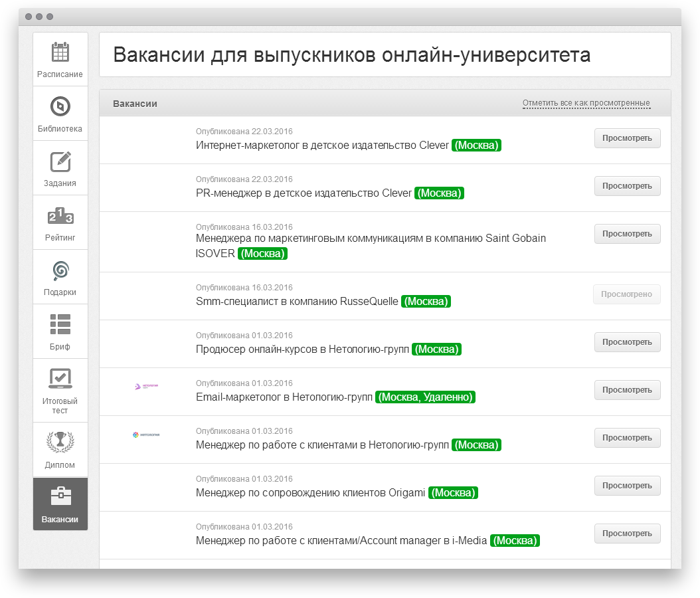Click Email-маркетолог company logo thumbnail

[x=146, y=386]
